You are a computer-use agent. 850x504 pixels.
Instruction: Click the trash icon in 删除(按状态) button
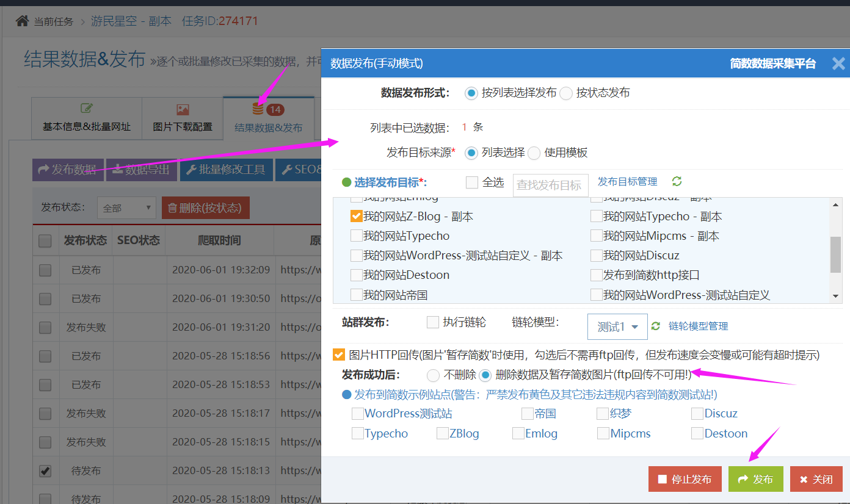(x=172, y=207)
